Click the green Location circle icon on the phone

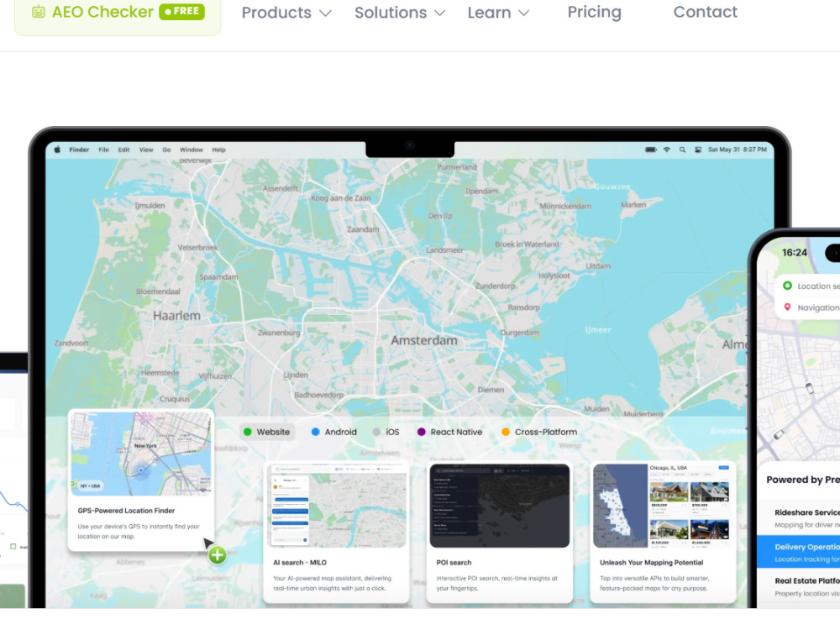click(788, 286)
